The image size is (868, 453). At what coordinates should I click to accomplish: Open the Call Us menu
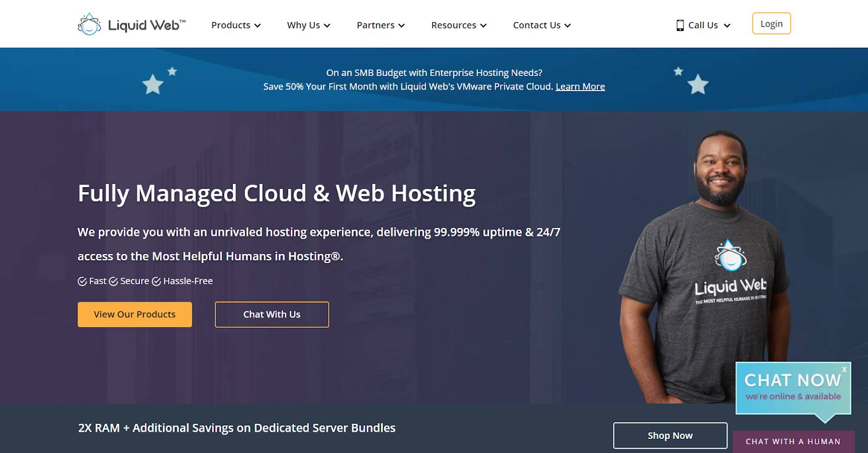pyautogui.click(x=704, y=25)
